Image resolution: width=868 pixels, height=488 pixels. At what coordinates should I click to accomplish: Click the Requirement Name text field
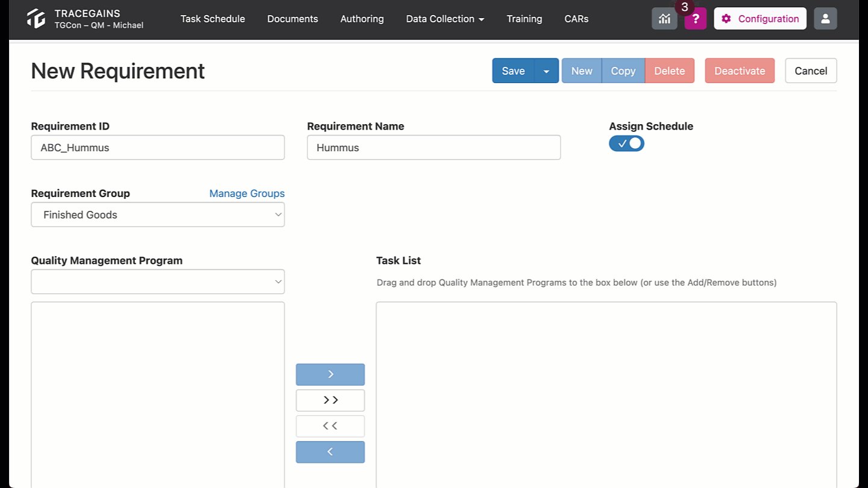coord(433,148)
